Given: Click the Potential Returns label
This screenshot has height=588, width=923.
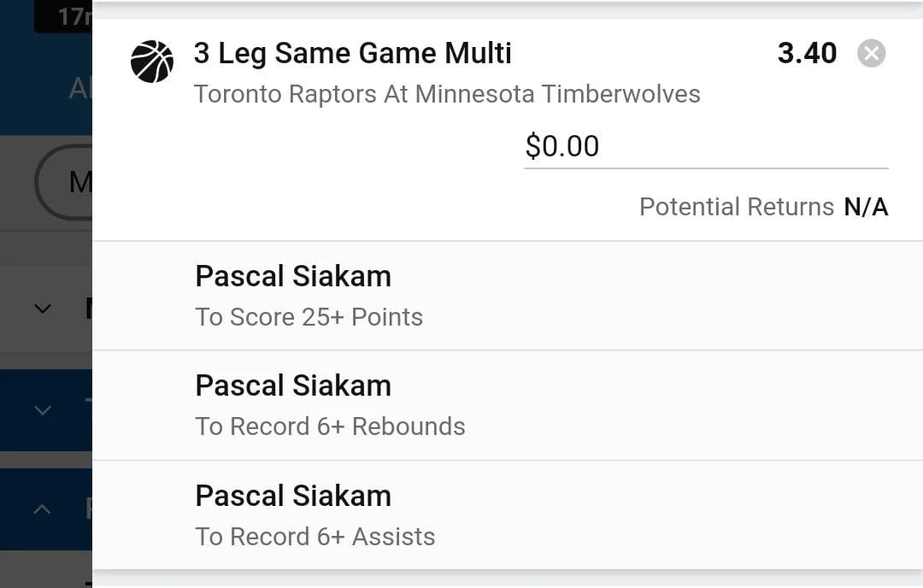Looking at the screenshot, I should point(736,207).
